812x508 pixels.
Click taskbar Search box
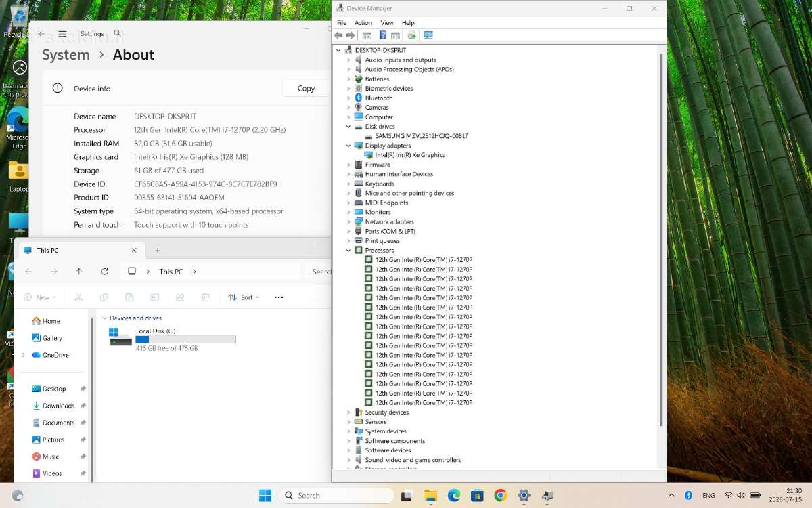(336, 495)
